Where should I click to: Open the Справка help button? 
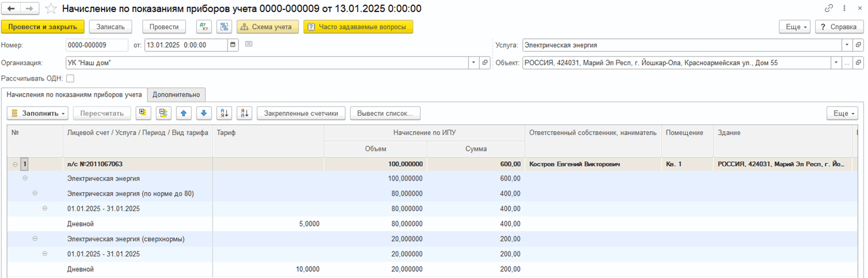click(x=839, y=27)
